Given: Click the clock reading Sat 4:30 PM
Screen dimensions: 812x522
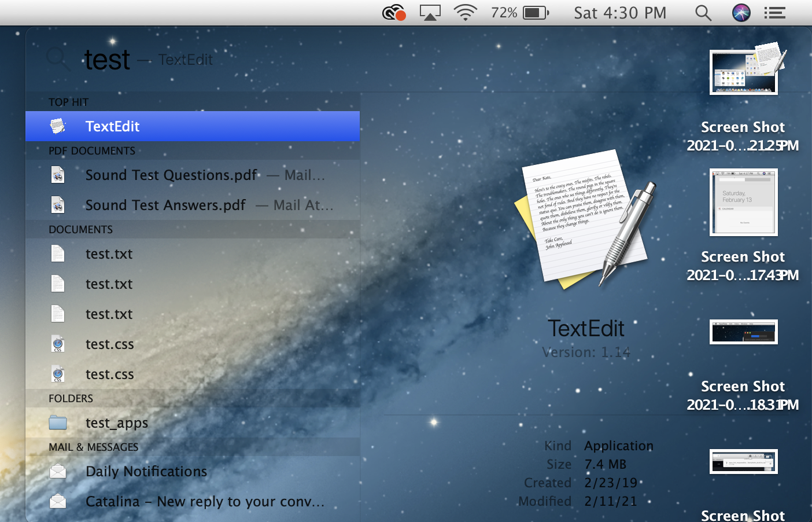Looking at the screenshot, I should pyautogui.click(x=620, y=12).
